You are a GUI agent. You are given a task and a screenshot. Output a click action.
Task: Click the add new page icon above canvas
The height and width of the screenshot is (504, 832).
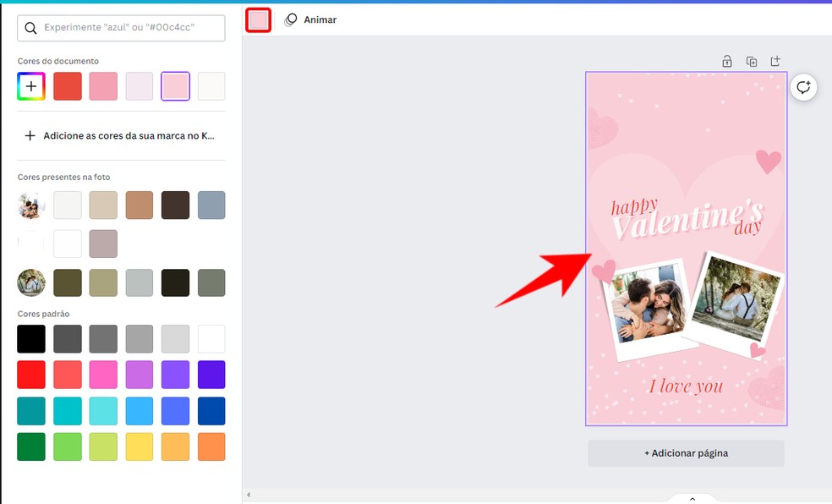point(775,61)
